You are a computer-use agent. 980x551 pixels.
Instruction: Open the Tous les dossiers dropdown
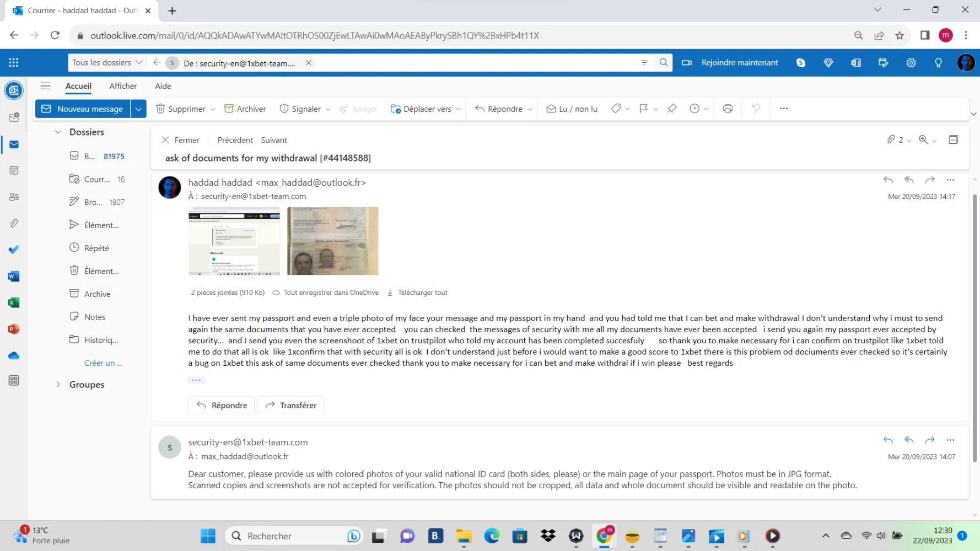point(107,63)
